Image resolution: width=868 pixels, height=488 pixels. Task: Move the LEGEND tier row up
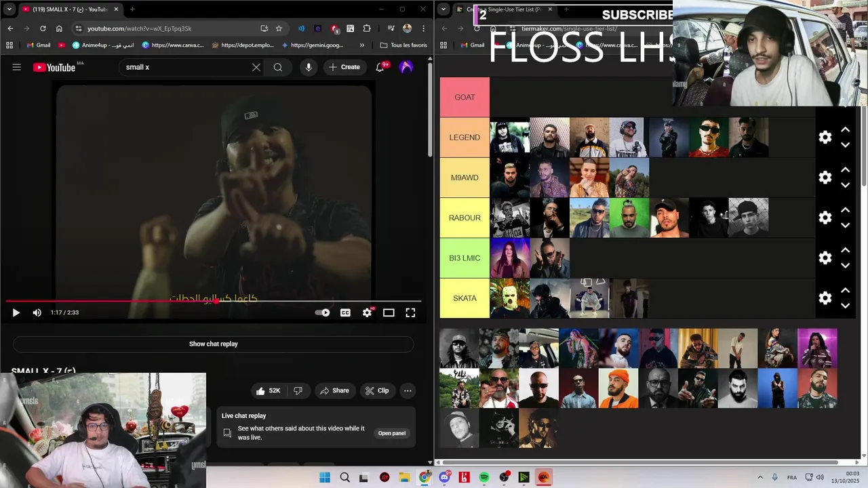846,129
